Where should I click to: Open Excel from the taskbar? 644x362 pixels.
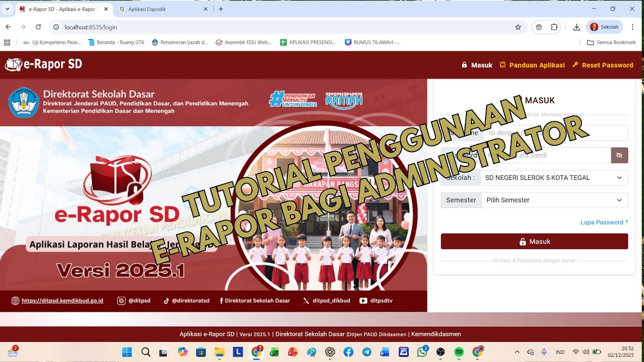pyautogui.click(x=274, y=352)
